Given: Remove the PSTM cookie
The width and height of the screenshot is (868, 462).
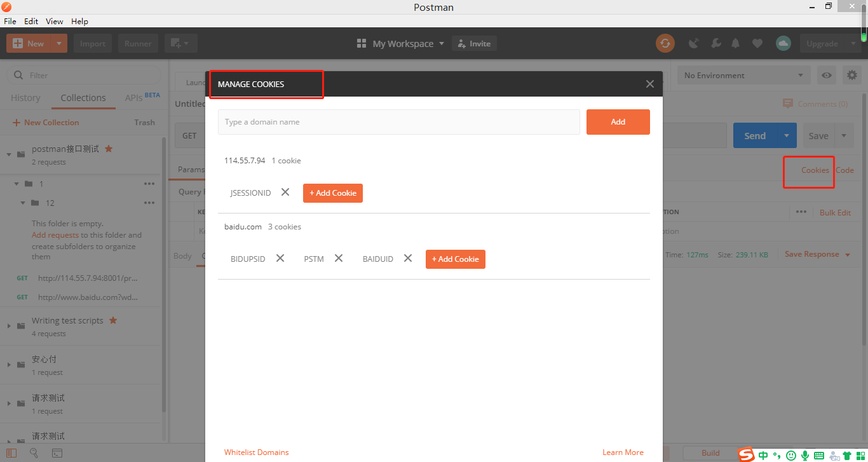Looking at the screenshot, I should pyautogui.click(x=339, y=258).
